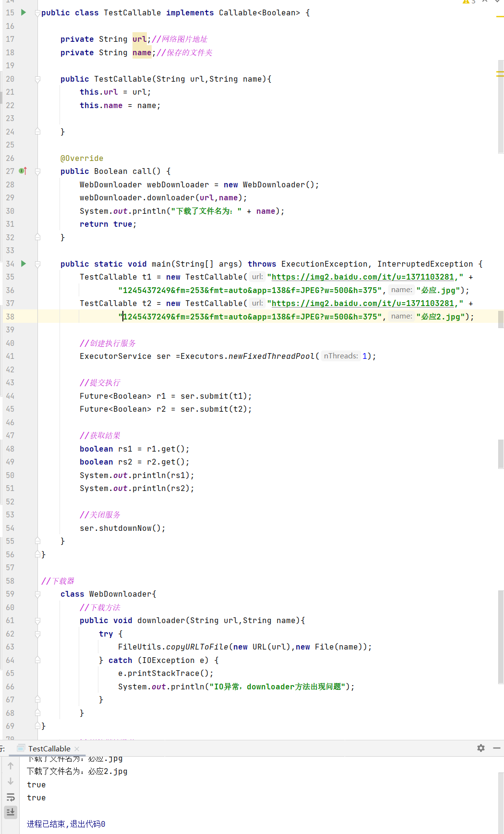Viewport: 504px width, 834px height.
Task: Collapse the WebDownloader class fold at line 59
Action: click(x=37, y=594)
